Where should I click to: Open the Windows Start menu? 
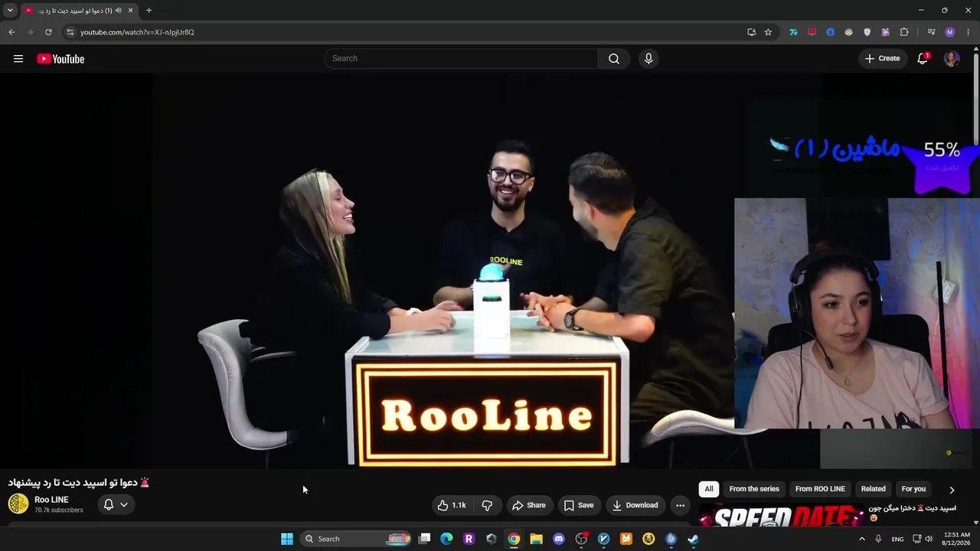click(287, 539)
